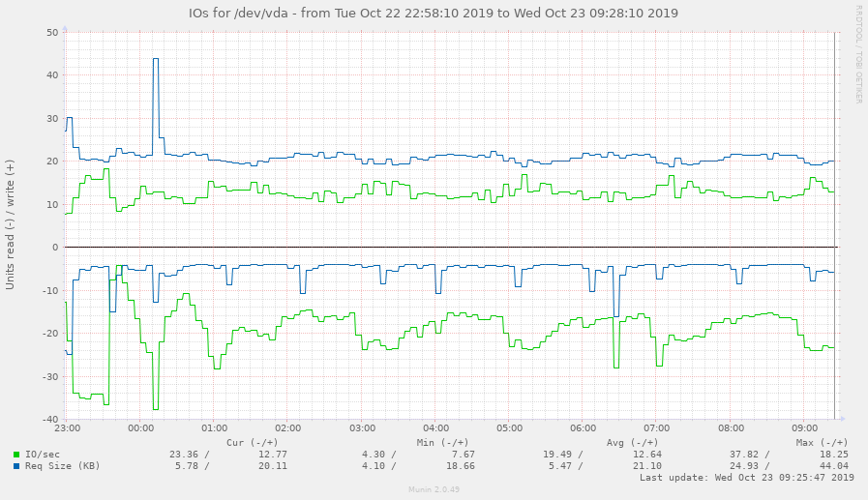Click the 18.25 maximum IO value

[834, 455]
